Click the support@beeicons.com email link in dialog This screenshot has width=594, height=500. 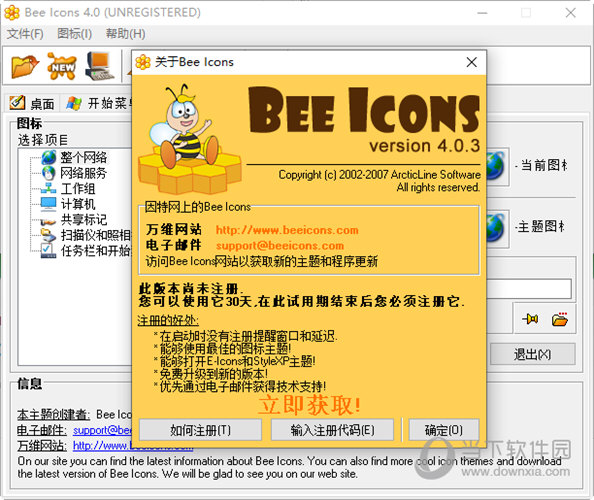pos(280,245)
